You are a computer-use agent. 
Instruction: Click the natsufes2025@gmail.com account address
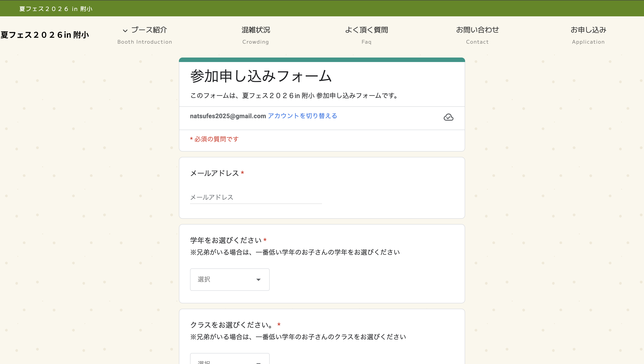[228, 116]
